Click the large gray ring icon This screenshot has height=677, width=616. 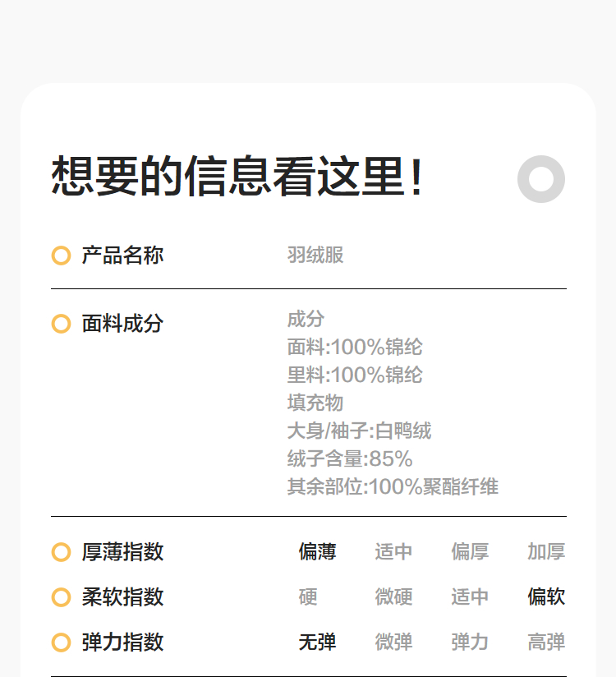pyautogui.click(x=541, y=178)
